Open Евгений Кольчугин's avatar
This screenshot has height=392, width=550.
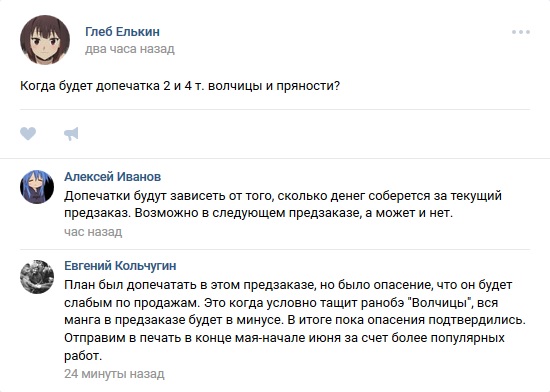point(37,277)
